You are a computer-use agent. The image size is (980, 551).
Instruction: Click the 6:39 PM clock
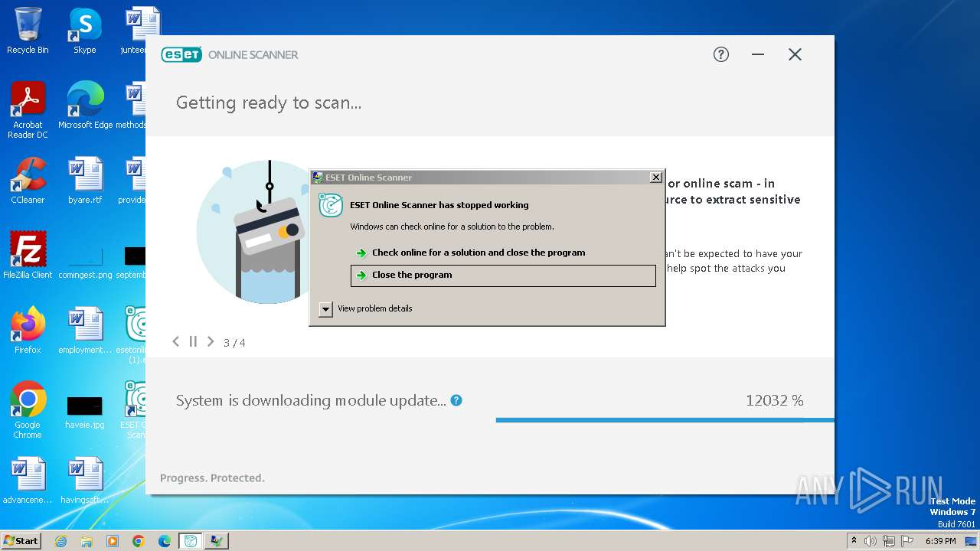coord(940,541)
